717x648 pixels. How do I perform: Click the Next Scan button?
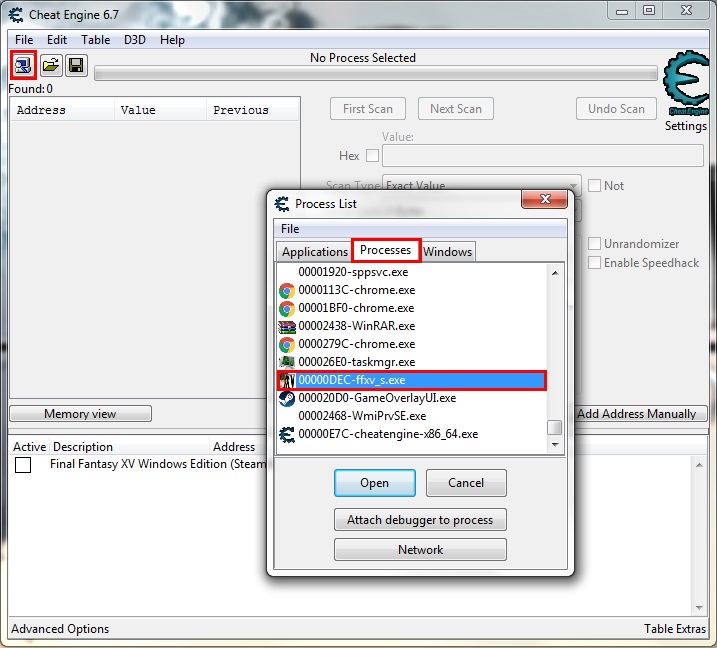pyautogui.click(x=455, y=109)
